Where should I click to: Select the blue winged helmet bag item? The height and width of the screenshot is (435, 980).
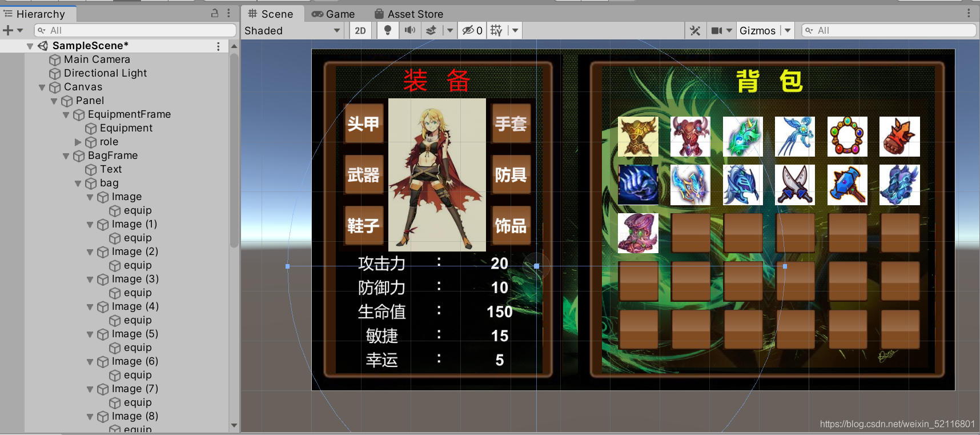click(x=690, y=185)
